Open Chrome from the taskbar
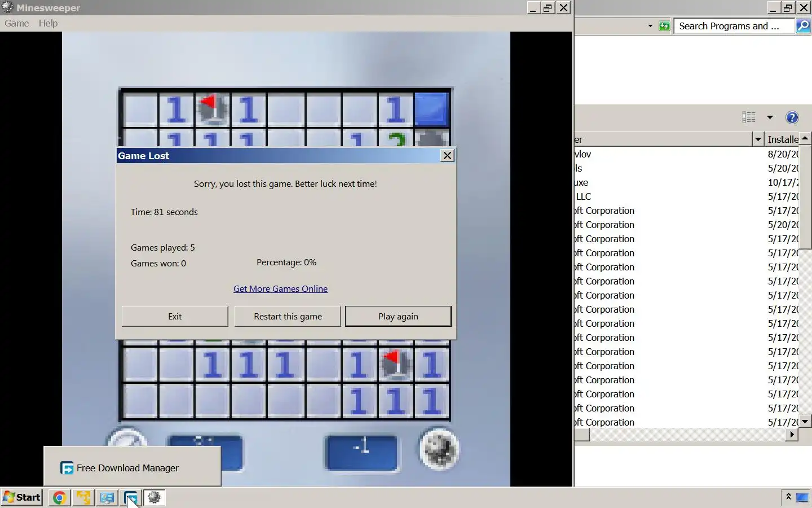 click(59, 498)
